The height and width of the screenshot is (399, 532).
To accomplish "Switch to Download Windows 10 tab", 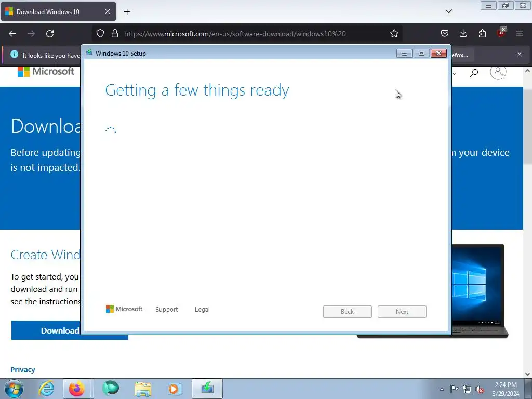I will click(x=58, y=12).
